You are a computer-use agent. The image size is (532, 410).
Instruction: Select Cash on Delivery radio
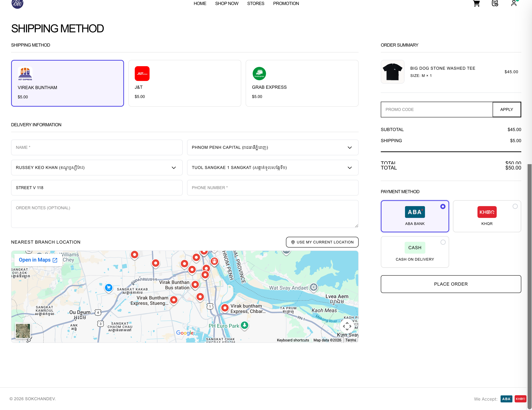tap(443, 242)
